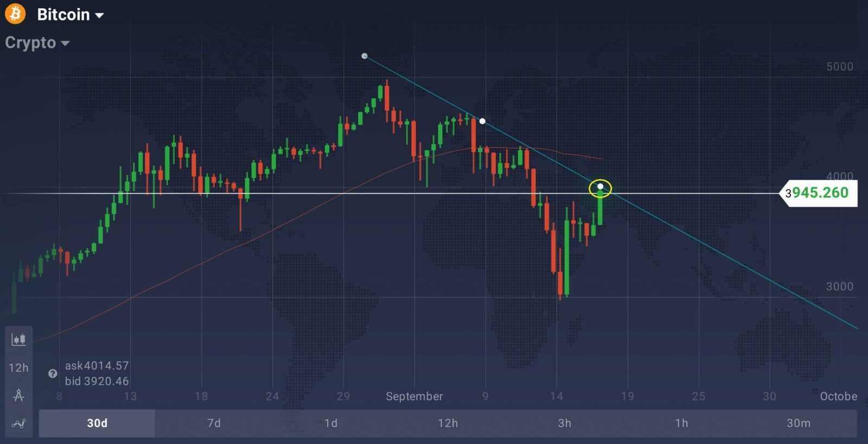
Task: Open the Bitcoin asset dropdown
Action: tap(70, 15)
